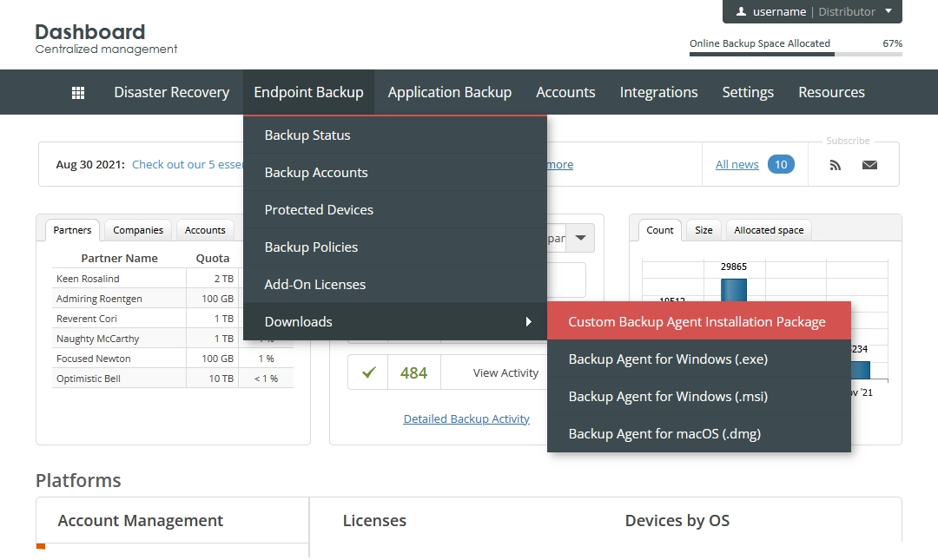The image size is (938, 560).
Task: Choose Backup Agent for Windows (.exe)
Action: (x=698, y=359)
